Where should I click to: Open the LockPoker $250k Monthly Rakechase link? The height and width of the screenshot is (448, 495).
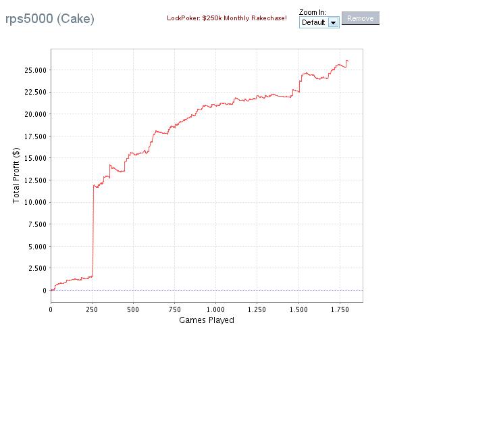click(x=227, y=18)
